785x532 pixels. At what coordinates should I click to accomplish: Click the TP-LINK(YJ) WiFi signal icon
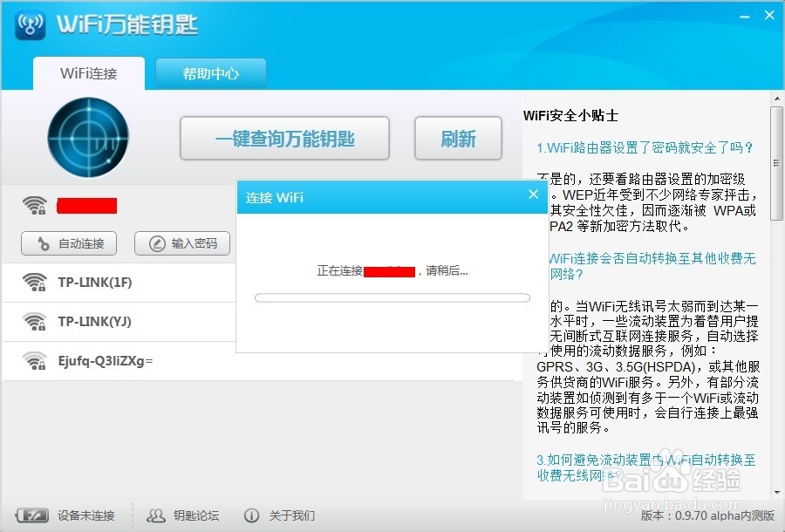pos(35,321)
